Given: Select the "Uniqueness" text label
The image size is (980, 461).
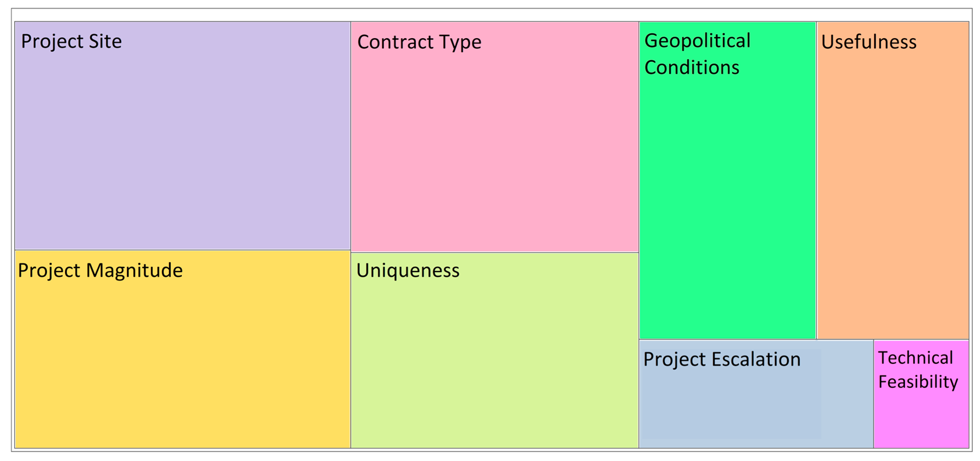Looking at the screenshot, I should pos(408,270).
